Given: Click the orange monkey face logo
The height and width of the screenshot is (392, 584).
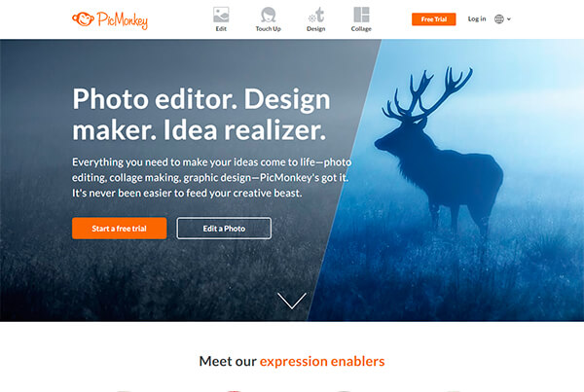Looking at the screenshot, I should [x=83, y=19].
